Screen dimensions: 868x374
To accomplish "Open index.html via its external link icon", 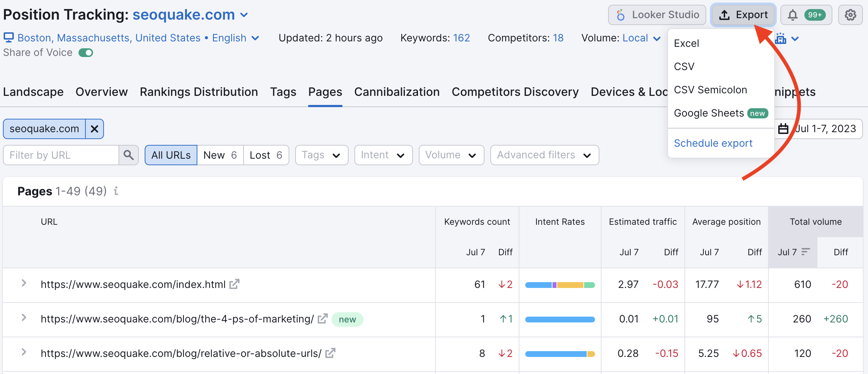I will (235, 284).
